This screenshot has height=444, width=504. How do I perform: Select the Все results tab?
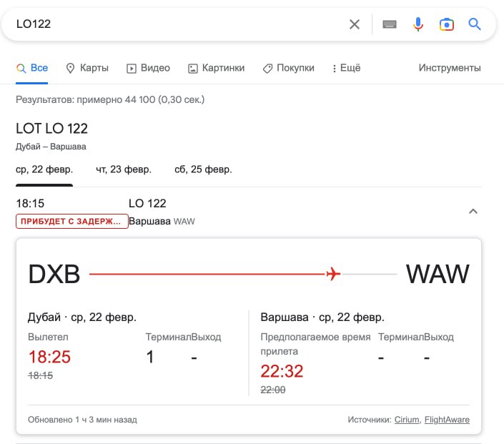[32, 68]
